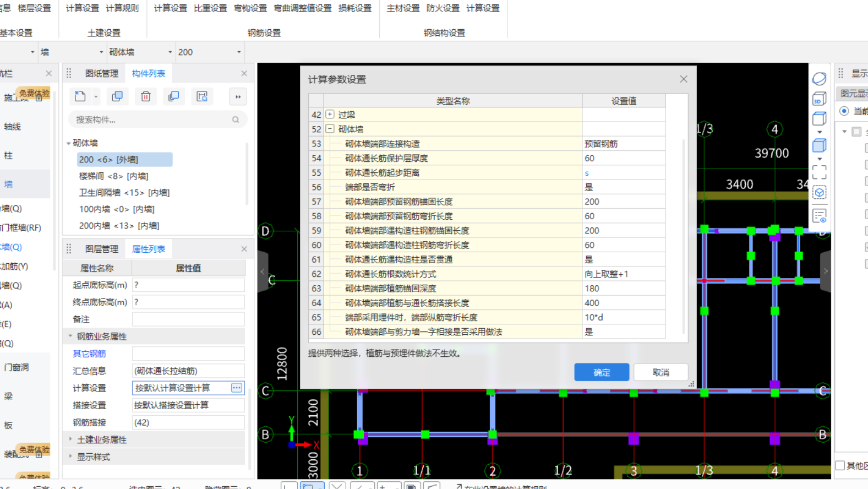Expand display tree arrow in right panel
This screenshot has height=489, width=868.
844,132
